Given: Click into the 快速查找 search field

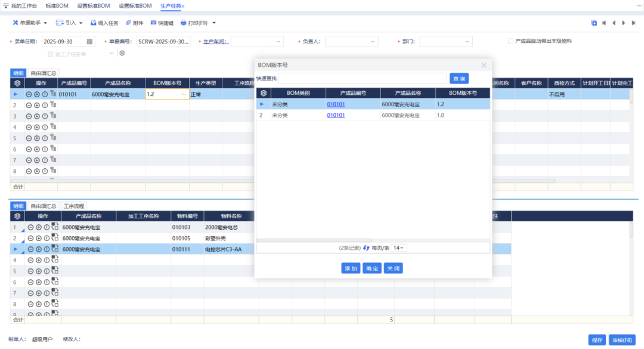Looking at the screenshot, I should [363, 79].
